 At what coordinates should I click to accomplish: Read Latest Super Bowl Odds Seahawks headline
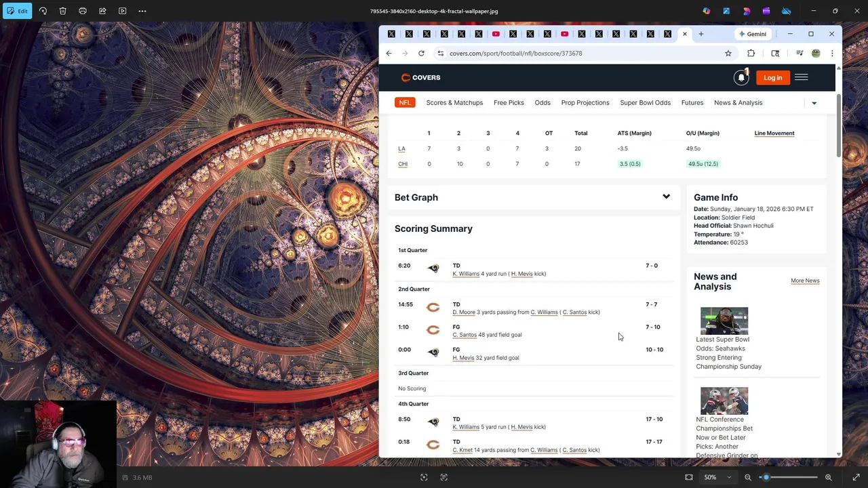(728, 353)
